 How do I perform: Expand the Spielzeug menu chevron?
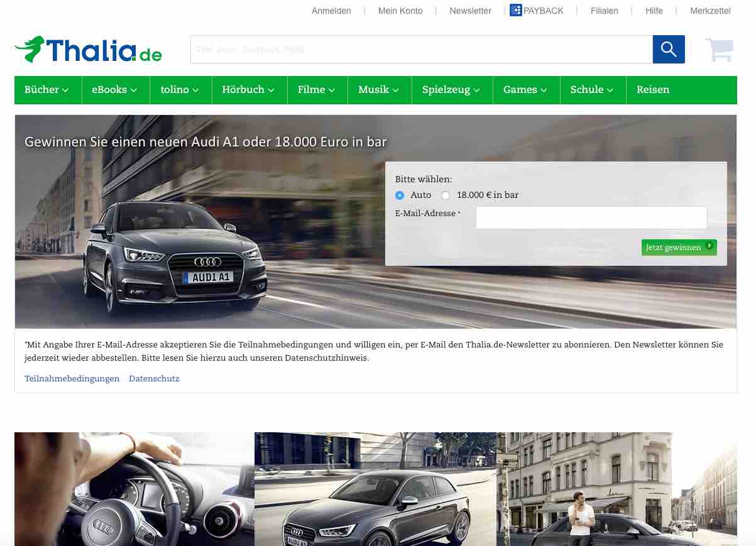click(x=476, y=90)
